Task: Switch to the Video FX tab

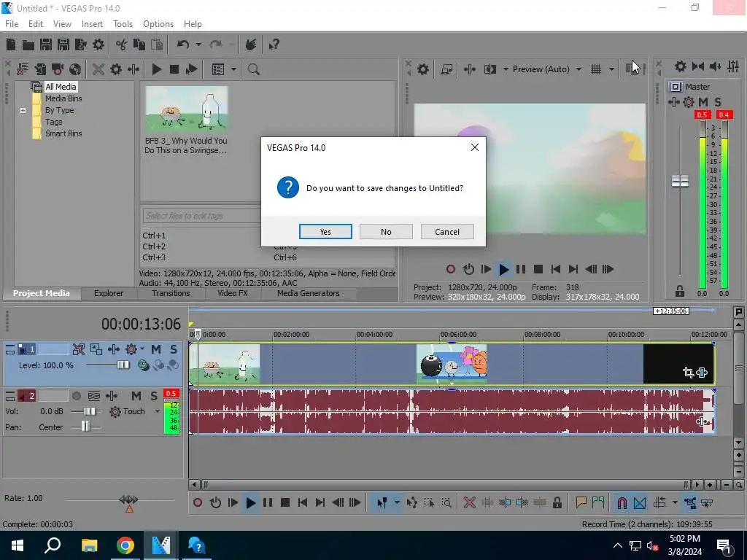Action: [x=233, y=293]
